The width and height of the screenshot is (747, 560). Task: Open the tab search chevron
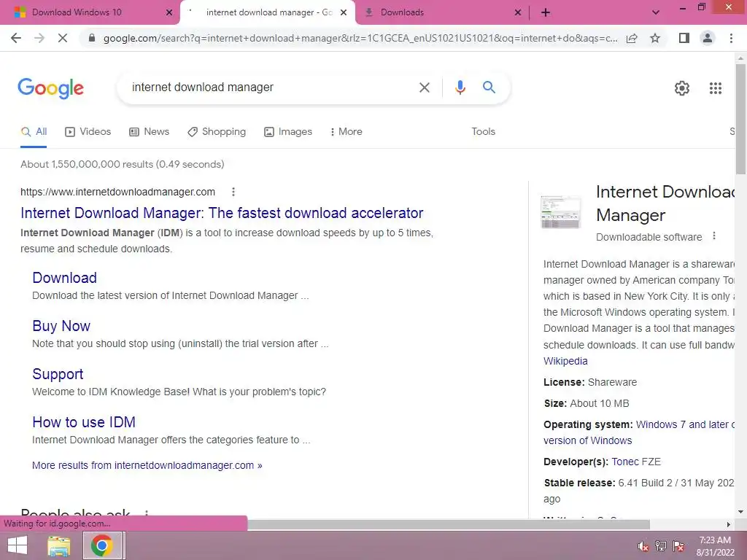click(656, 12)
